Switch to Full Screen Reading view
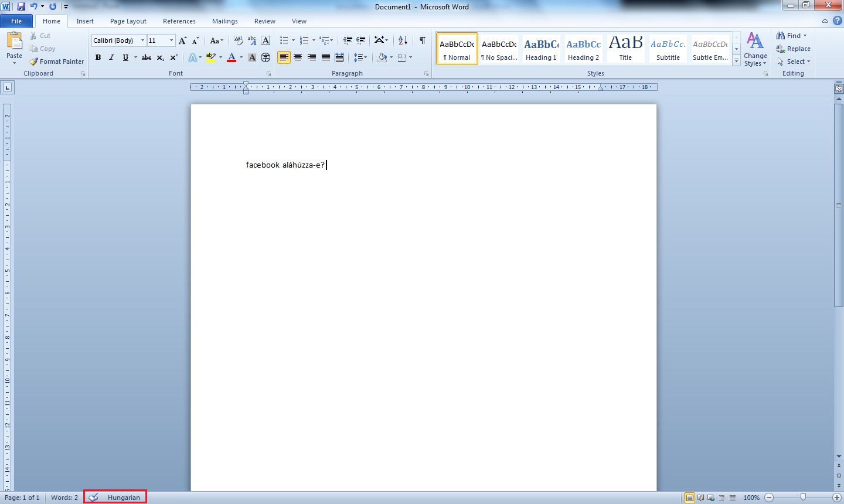844x504 pixels. coord(700,498)
